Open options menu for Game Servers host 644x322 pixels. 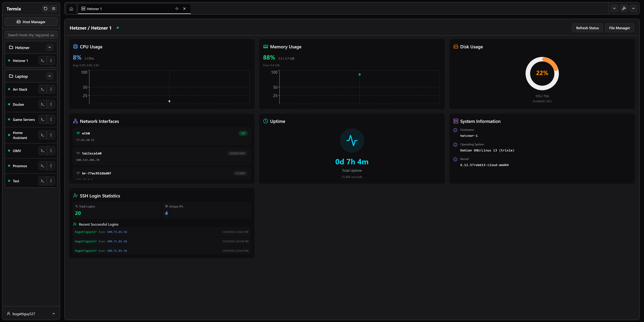point(51,120)
